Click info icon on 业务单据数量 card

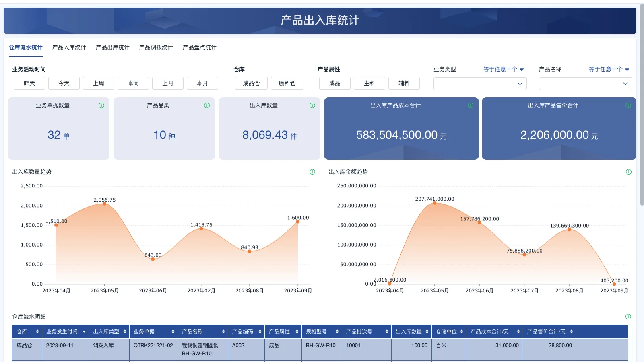pyautogui.click(x=101, y=105)
